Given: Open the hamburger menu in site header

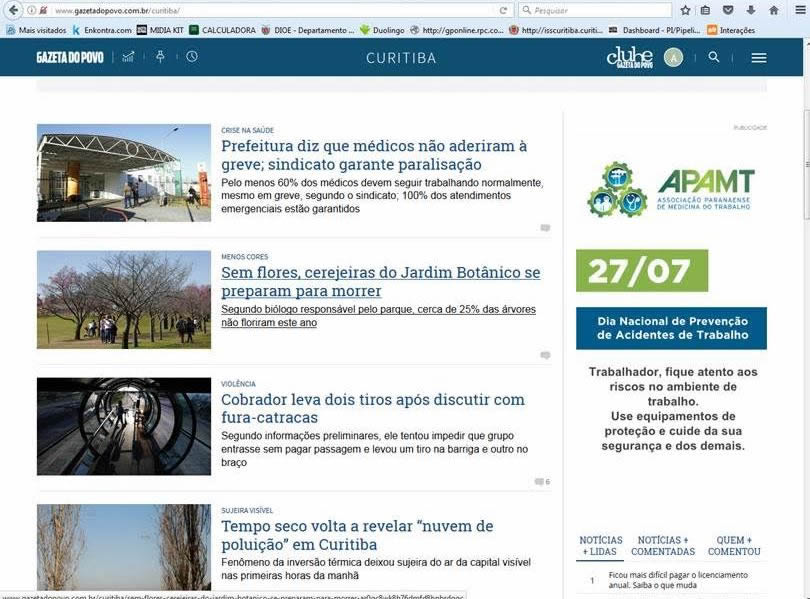Looking at the screenshot, I should (759, 58).
